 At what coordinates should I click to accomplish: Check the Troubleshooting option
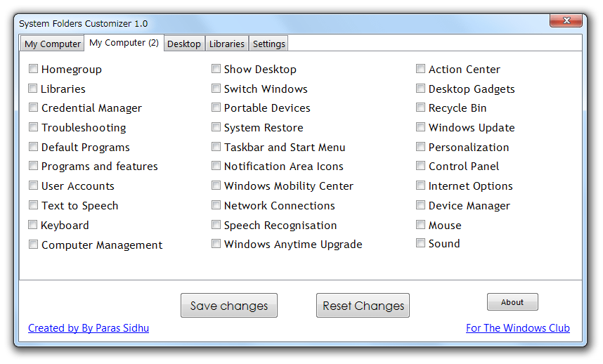coord(34,127)
